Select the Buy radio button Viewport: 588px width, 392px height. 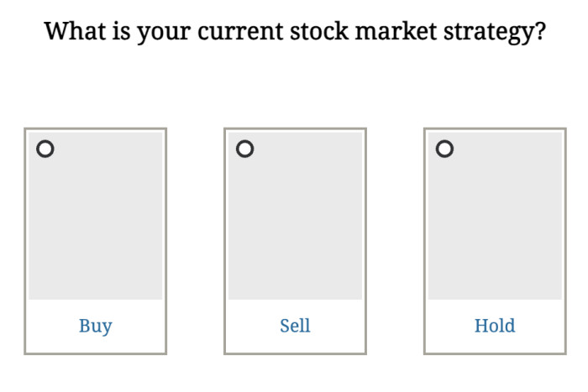coord(45,149)
